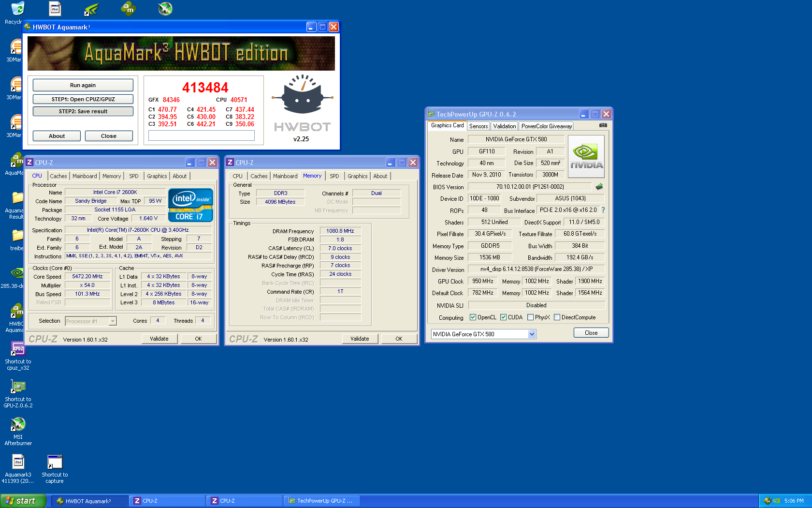
Task: Open CPU tab in right CPU-Z window
Action: 237,176
